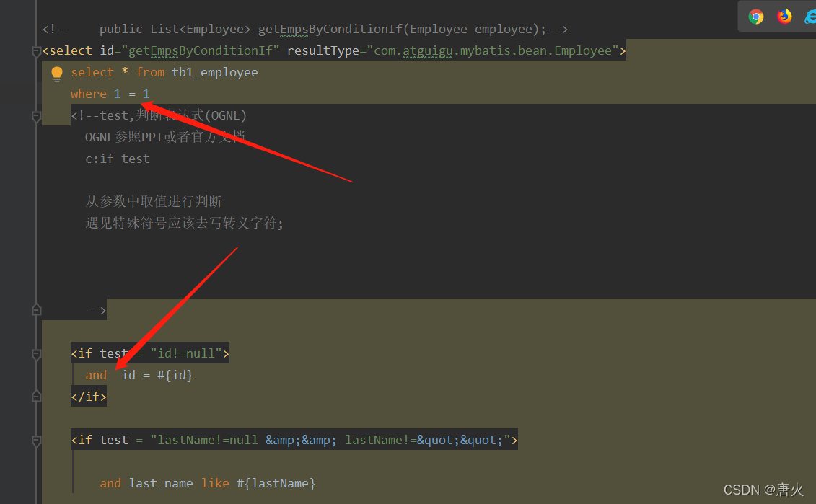
Task: Click 'and last_name like #{lastName}' line
Action: (x=208, y=483)
